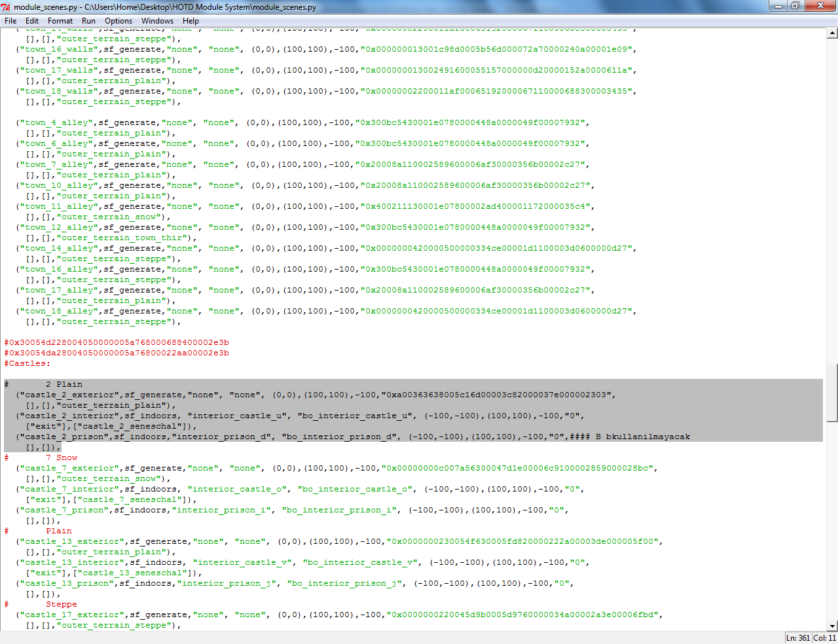
Task: Click the "town_4_alley" string
Action: click(58, 122)
